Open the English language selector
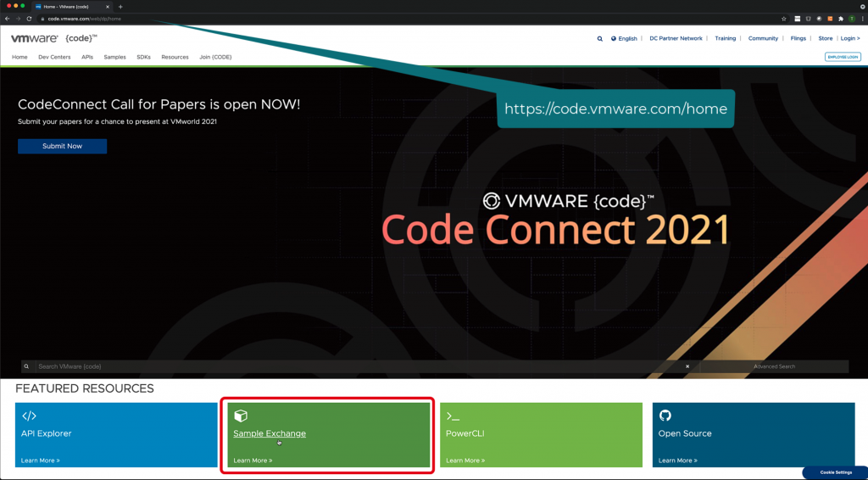This screenshot has height=480, width=868. 628,39
